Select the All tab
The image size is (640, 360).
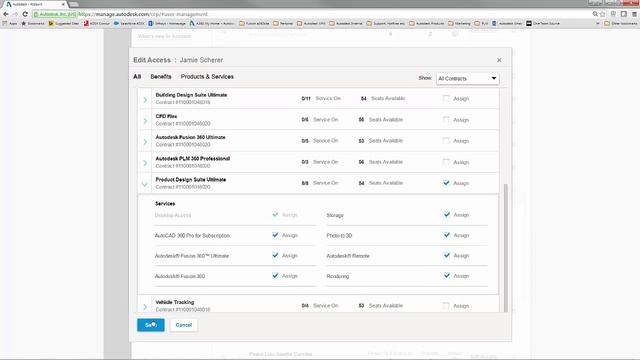(137, 77)
